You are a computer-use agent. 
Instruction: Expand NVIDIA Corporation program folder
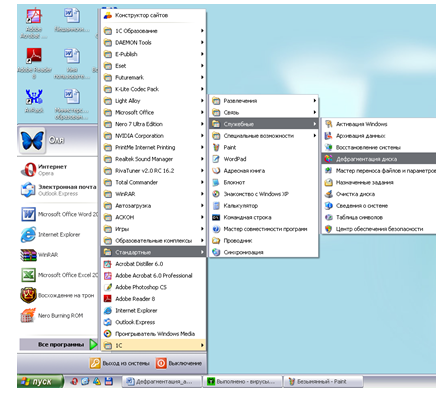click(153, 136)
